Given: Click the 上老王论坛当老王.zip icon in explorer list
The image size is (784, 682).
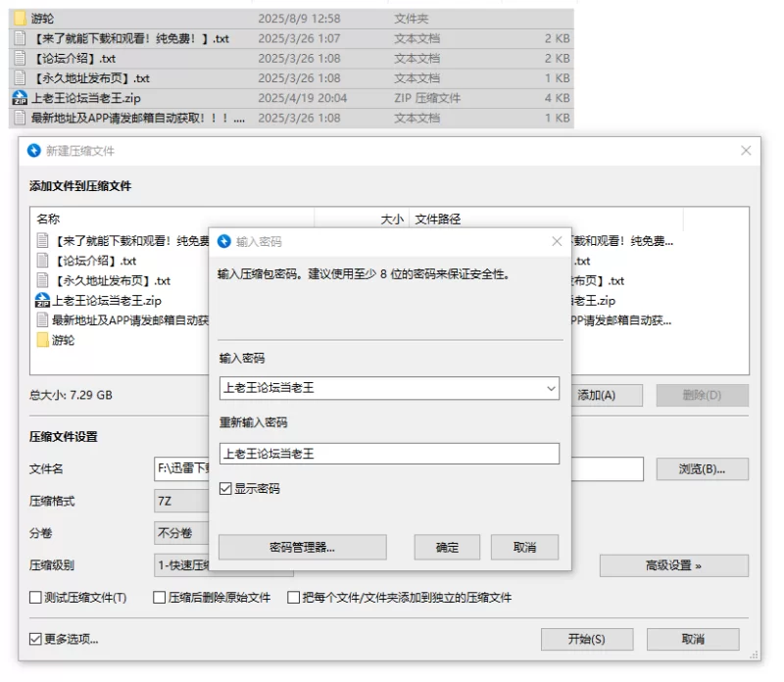Looking at the screenshot, I should (x=20, y=98).
